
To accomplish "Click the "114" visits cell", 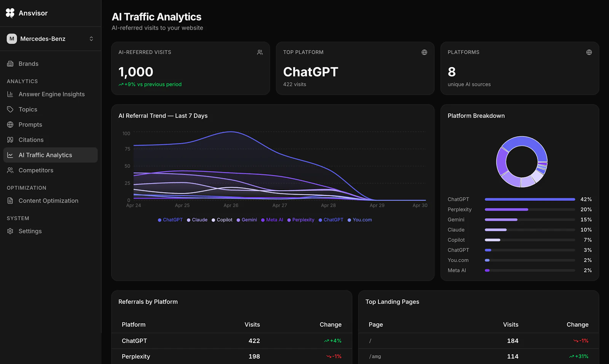I will point(513,356).
